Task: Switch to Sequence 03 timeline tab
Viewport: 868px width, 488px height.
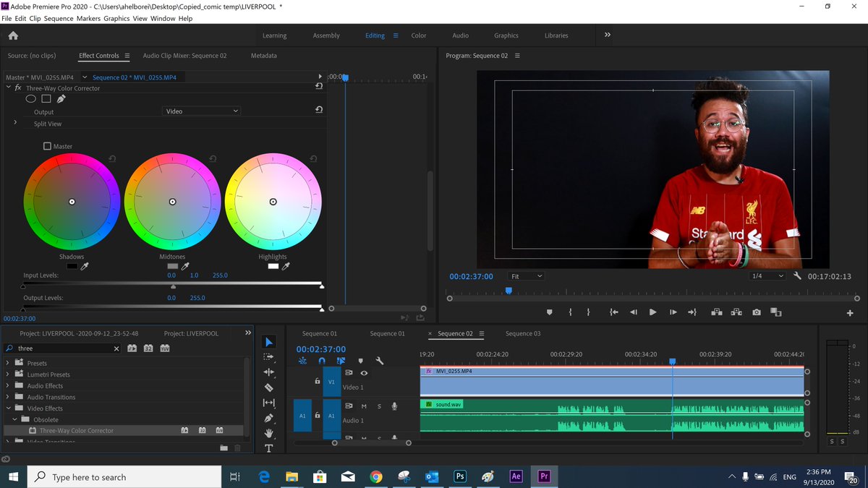Action: [x=523, y=333]
